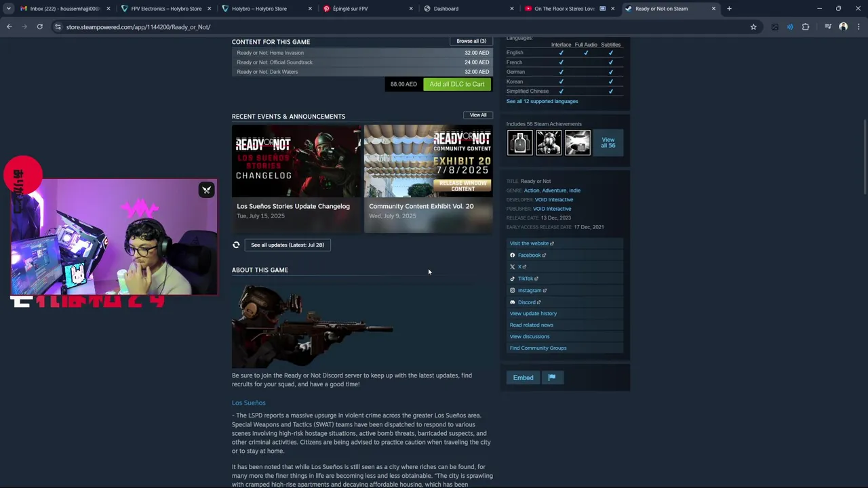Open the blue extension icon in toolbar
The height and width of the screenshot is (488, 868).
(790, 27)
